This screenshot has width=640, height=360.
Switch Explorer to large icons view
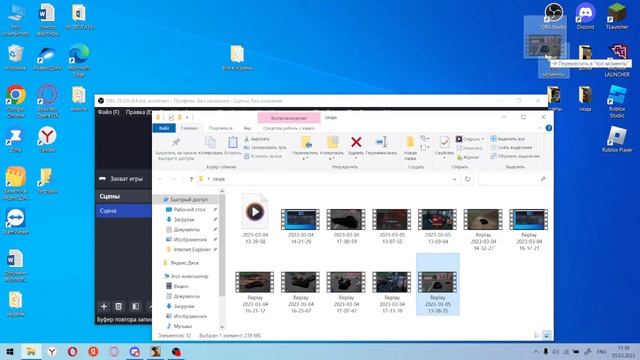click(547, 336)
